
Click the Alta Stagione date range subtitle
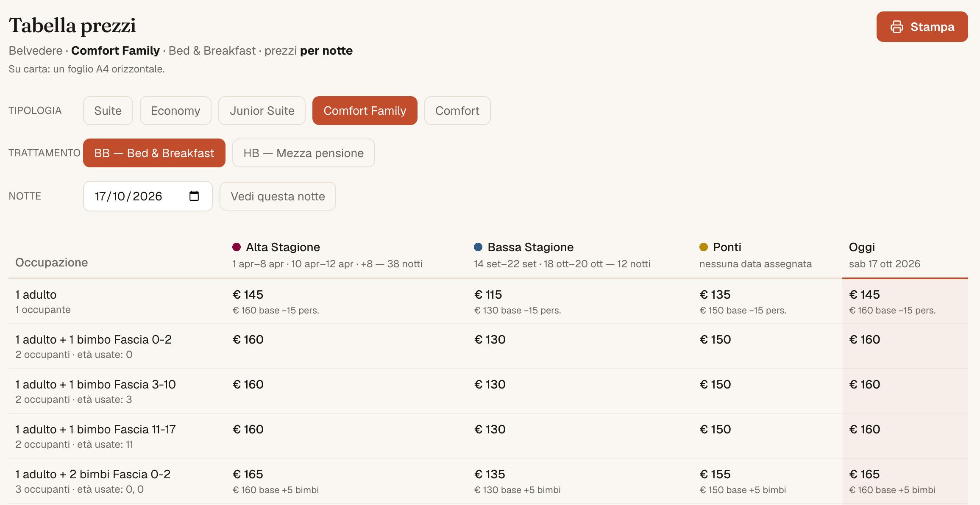[x=327, y=264]
